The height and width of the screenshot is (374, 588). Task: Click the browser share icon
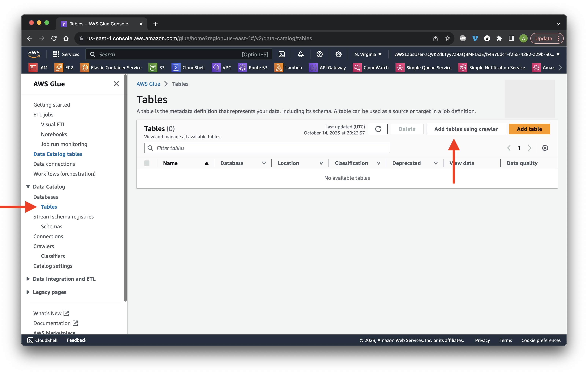pyautogui.click(x=435, y=38)
